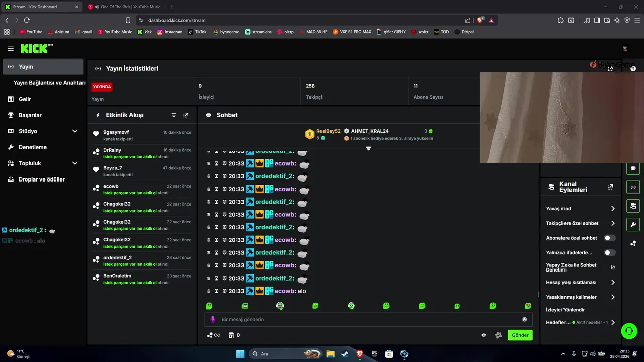Toggle Abonelere özel sohbet switch
644x362 pixels.
[610, 238]
